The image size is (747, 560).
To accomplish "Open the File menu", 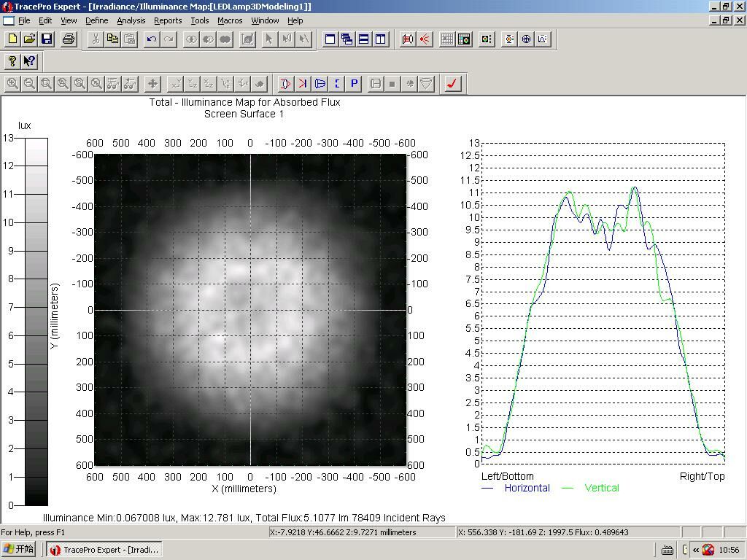I will click(24, 20).
